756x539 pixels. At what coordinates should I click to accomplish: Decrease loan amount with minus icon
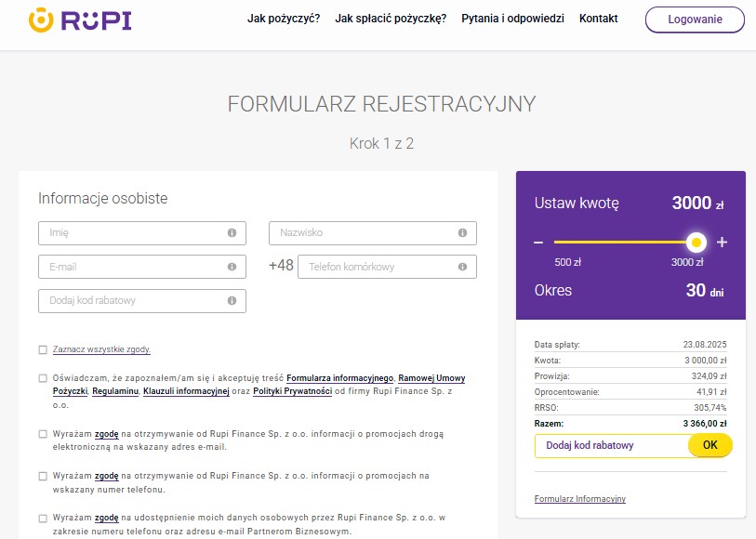coord(538,243)
